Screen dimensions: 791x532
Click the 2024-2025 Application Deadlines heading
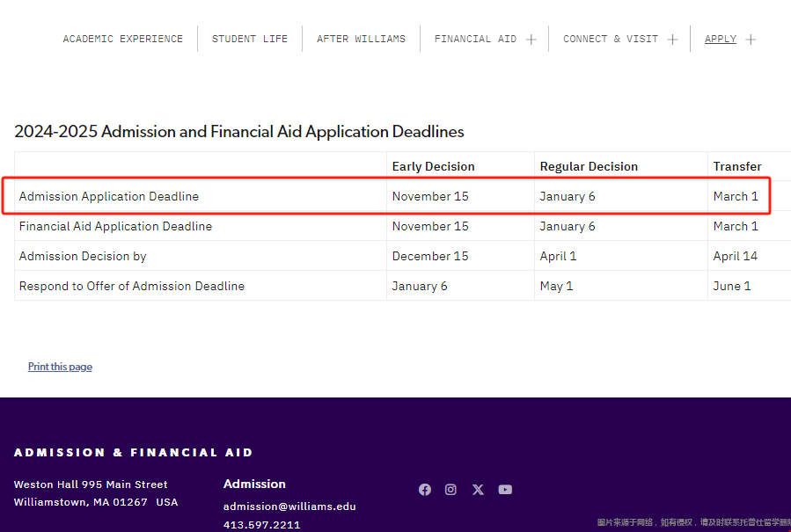coord(239,132)
